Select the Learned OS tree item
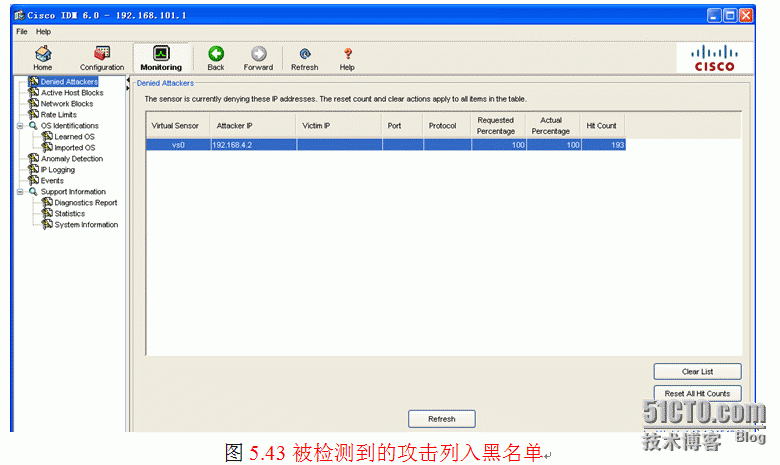780x465 pixels. tap(74, 136)
